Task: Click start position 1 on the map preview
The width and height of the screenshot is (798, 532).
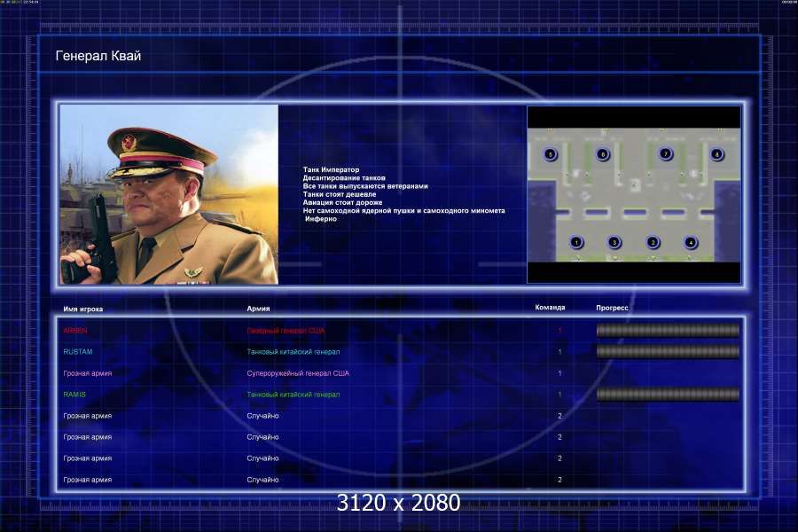Action: tap(576, 242)
